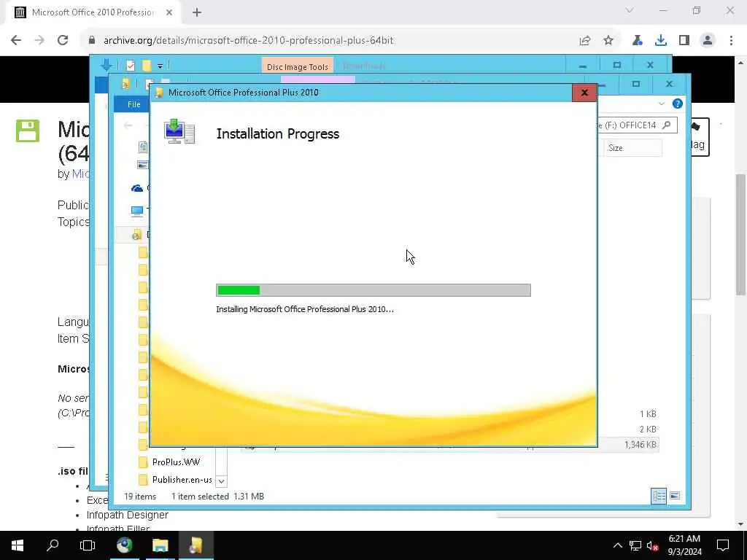
Task: Switch Explorer to details view
Action: pyautogui.click(x=659, y=496)
